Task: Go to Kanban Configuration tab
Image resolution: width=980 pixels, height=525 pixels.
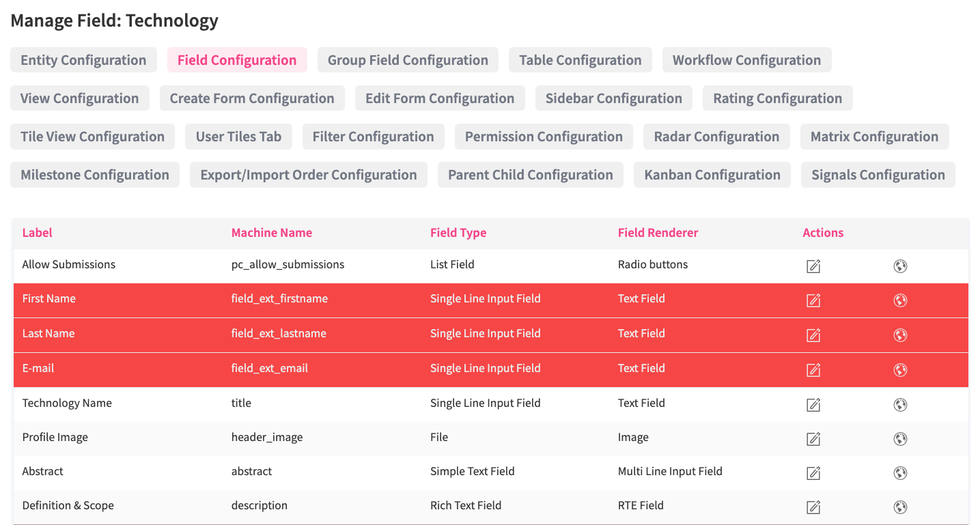Action: (712, 175)
